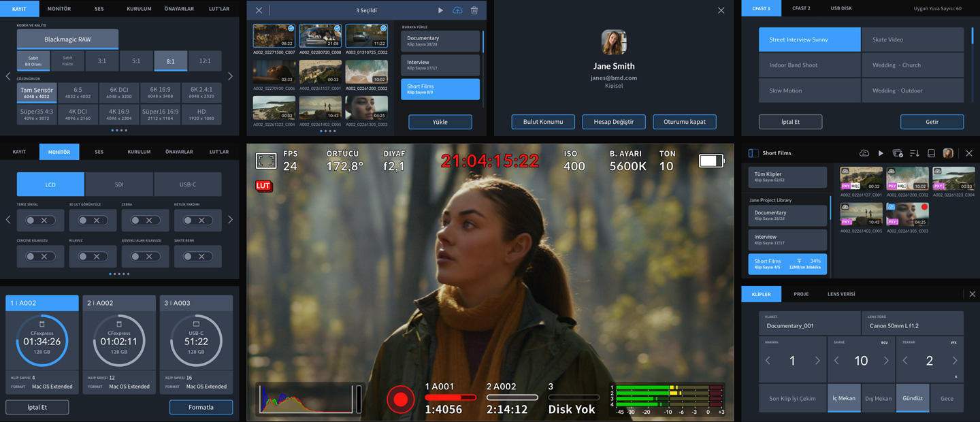The image size is (980, 422).
Task: Click the Hesap Değiştir button
Action: click(x=614, y=122)
